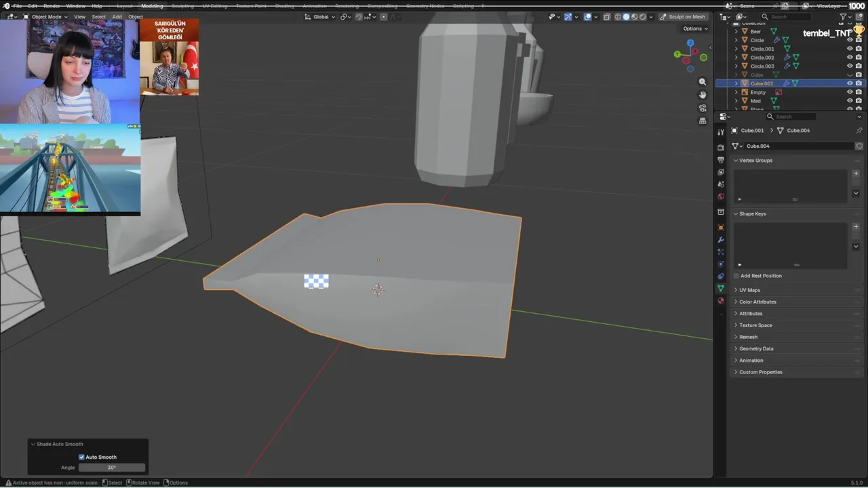This screenshot has width=868, height=488.
Task: Toggle the pin icon in Properties header
Action: pos(859,130)
